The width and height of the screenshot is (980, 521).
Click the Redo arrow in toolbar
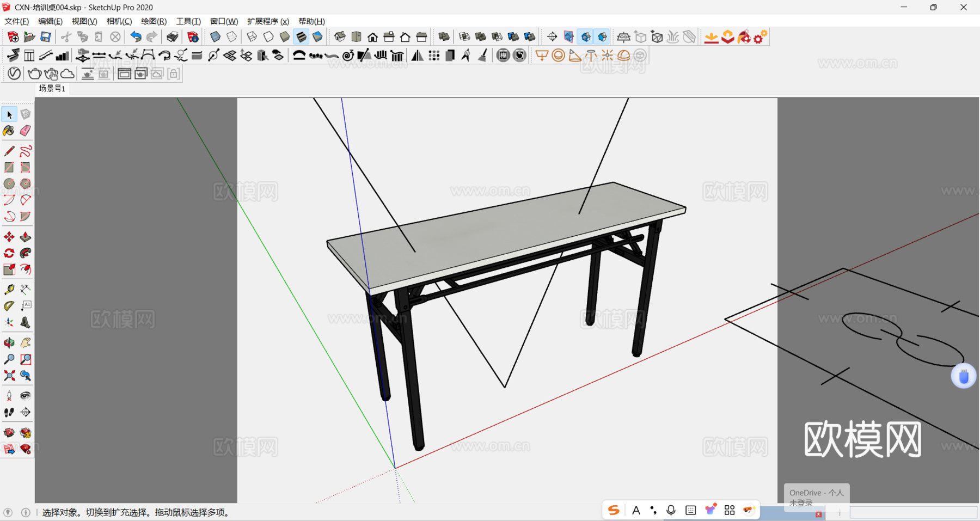pos(152,37)
